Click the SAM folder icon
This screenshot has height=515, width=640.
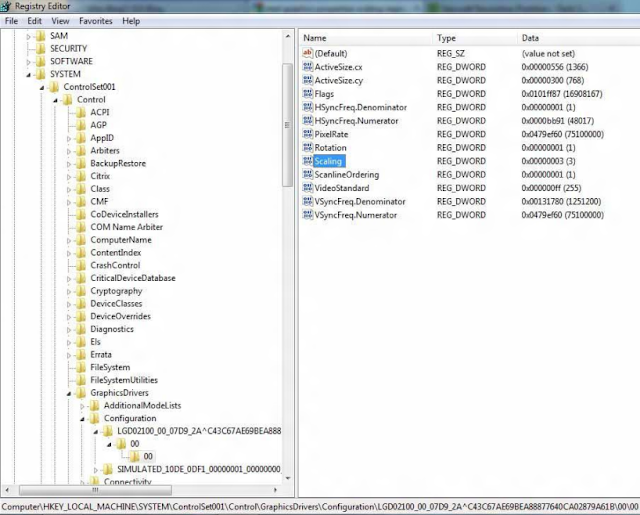tap(40, 36)
